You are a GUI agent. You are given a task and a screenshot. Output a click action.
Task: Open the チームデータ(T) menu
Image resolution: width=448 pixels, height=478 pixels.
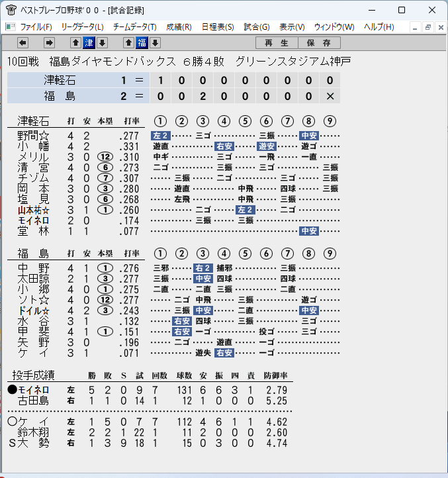pos(135,27)
